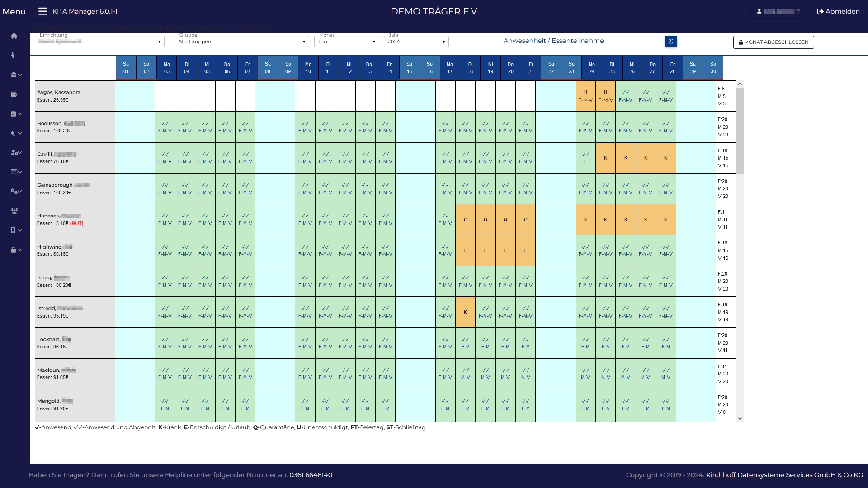The height and width of the screenshot is (488, 868).
Task: Click the sigma summation button
Action: coord(671,42)
